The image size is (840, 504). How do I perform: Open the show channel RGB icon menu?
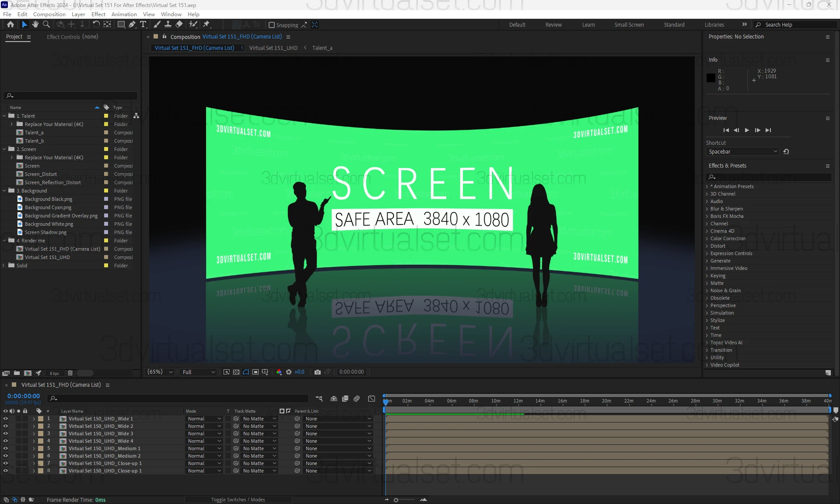(279, 372)
